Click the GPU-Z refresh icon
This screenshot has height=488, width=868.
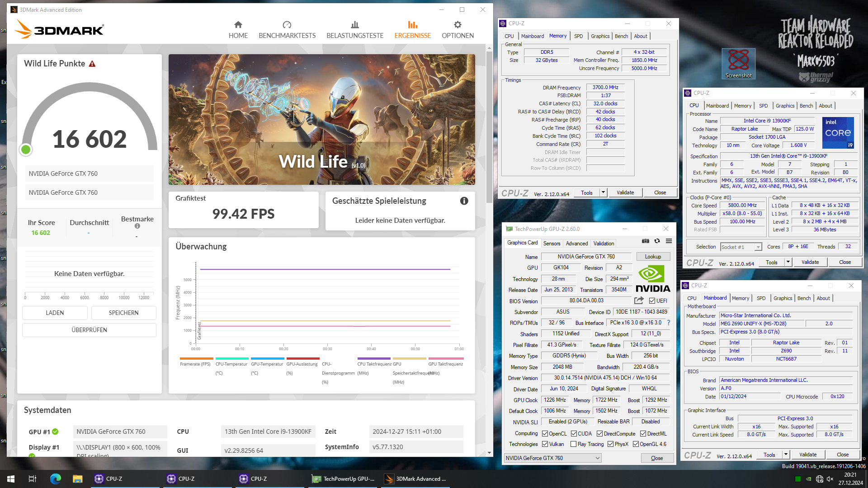point(657,241)
